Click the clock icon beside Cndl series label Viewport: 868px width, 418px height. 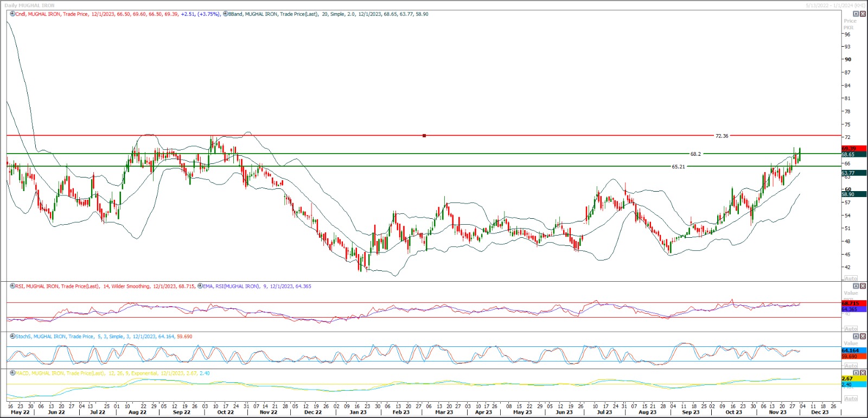click(12, 14)
